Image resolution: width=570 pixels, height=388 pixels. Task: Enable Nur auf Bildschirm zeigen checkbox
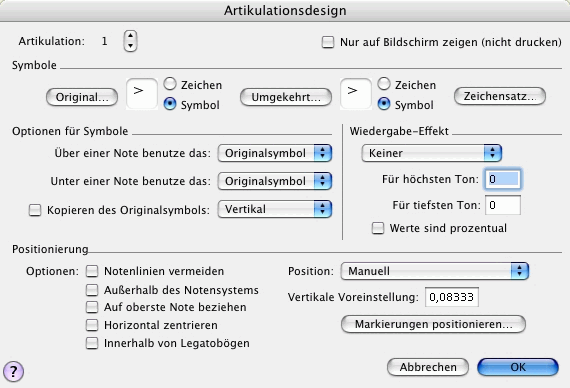[328, 42]
